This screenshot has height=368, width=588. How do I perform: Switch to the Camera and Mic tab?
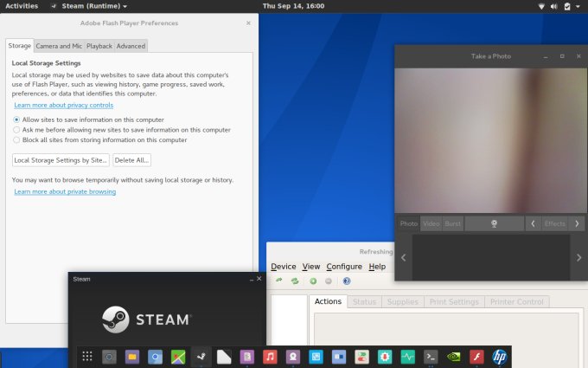click(58, 46)
